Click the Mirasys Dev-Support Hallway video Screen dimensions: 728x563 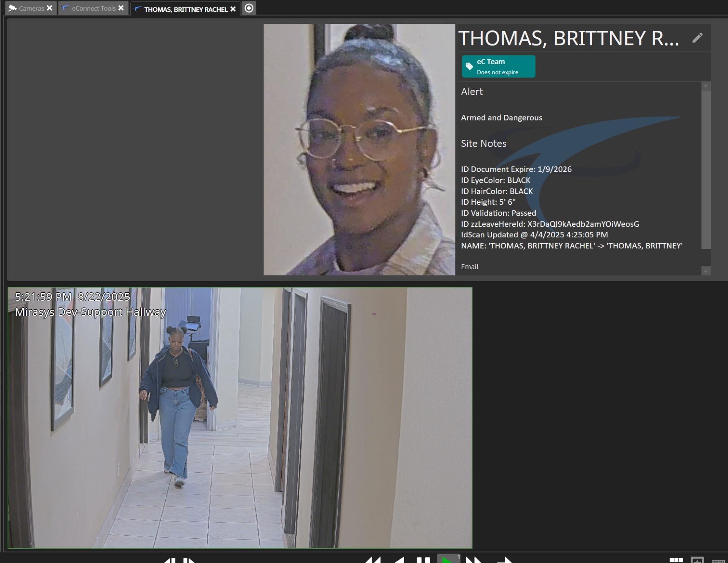pyautogui.click(x=240, y=417)
